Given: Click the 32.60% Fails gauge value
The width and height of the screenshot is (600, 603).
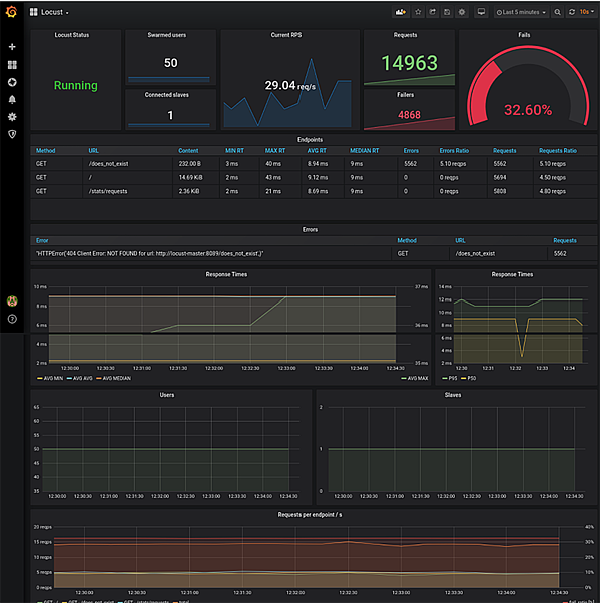Looking at the screenshot, I should 528,110.
